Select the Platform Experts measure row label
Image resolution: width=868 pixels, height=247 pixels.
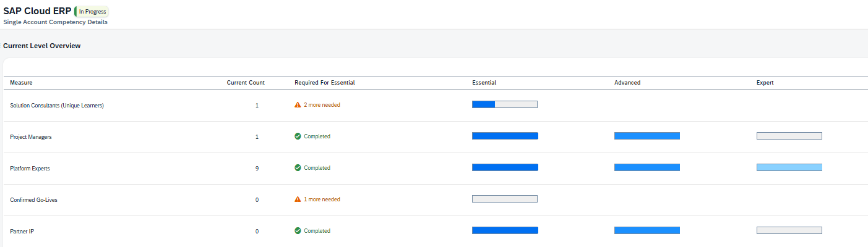[31, 168]
